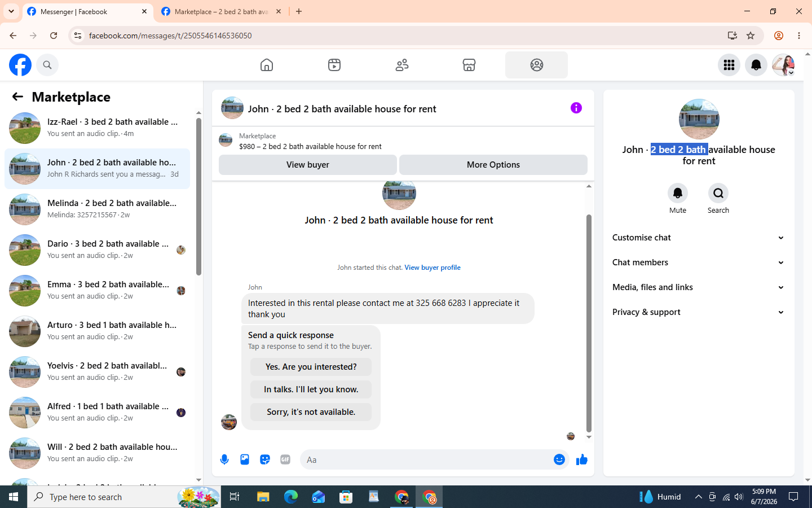Open the Friends icon
This screenshot has height=508, width=812.
tap(402, 65)
